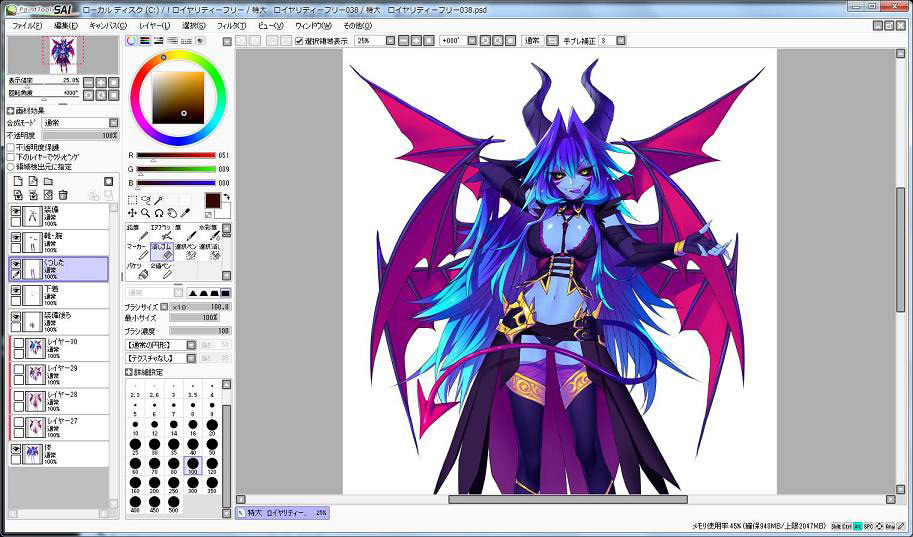Open the 合成モード blending mode dropdown
913x537 pixels.
(79, 123)
